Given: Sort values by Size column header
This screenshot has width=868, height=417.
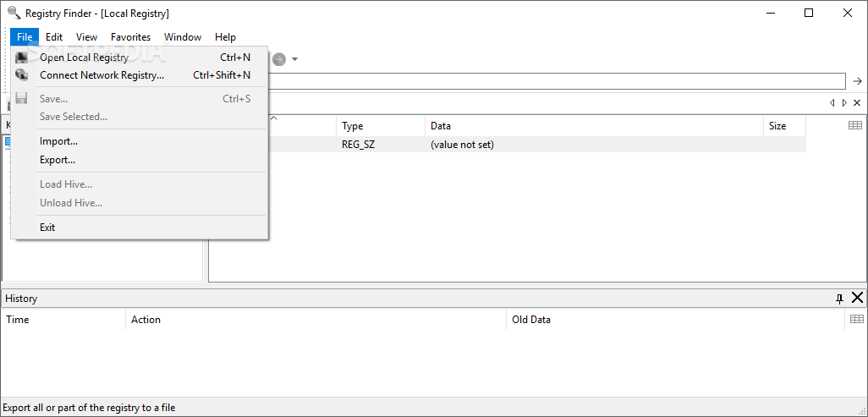Looking at the screenshot, I should [x=784, y=126].
